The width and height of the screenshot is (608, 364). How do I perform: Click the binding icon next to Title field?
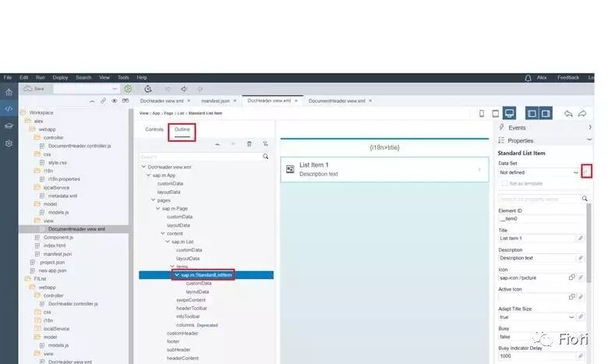[581, 239]
